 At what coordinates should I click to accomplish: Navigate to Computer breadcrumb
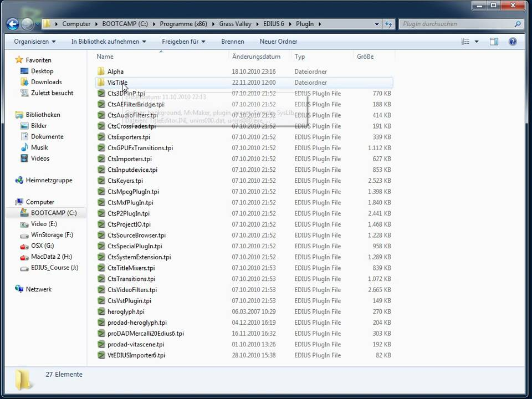(76, 24)
